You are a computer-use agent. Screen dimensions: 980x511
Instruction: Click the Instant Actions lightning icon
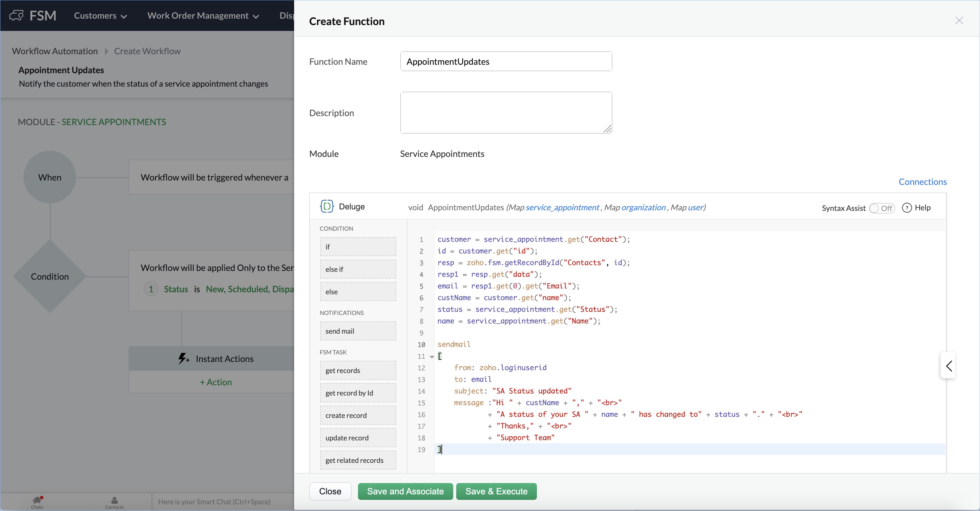[x=184, y=358]
